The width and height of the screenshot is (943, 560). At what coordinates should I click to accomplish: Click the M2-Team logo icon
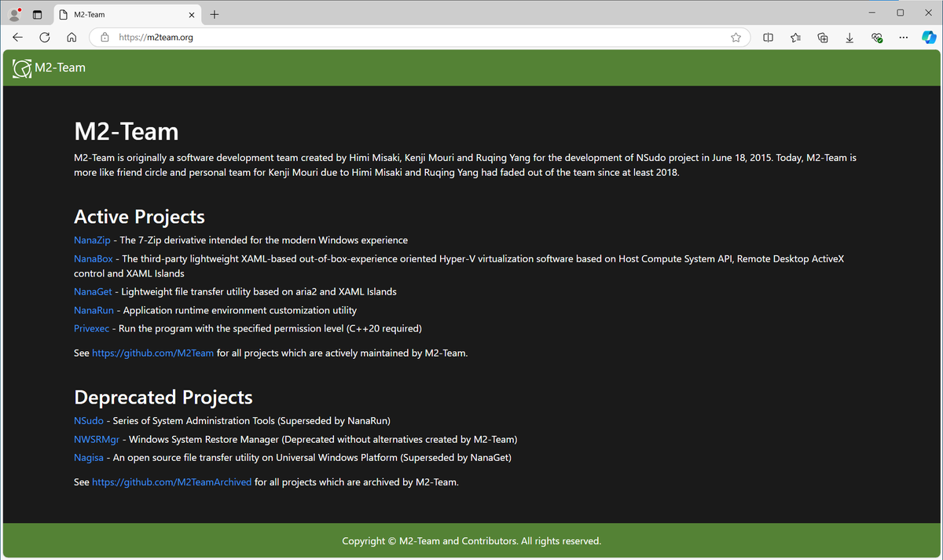21,68
